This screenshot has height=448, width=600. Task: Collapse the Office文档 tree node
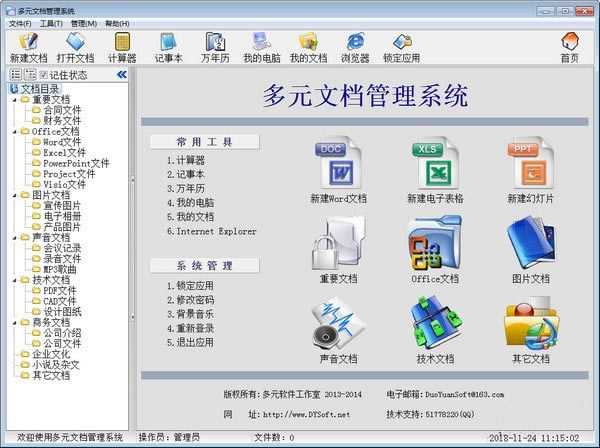click(13, 131)
